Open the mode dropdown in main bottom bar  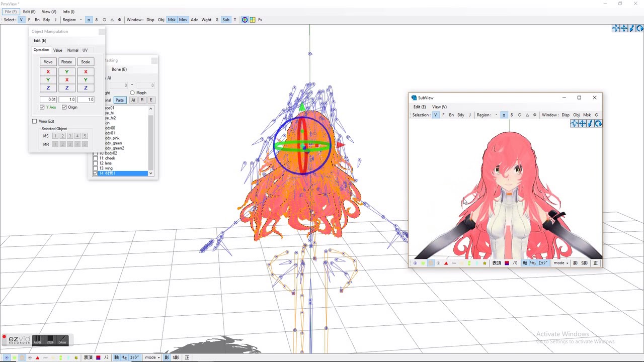tap(152, 357)
